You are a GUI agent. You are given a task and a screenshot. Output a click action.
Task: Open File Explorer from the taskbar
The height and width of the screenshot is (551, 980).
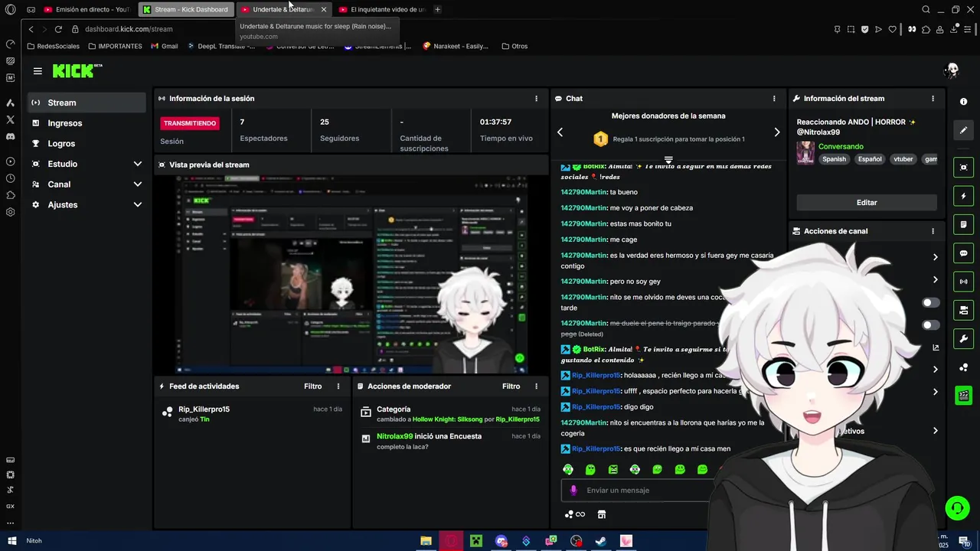(x=426, y=541)
